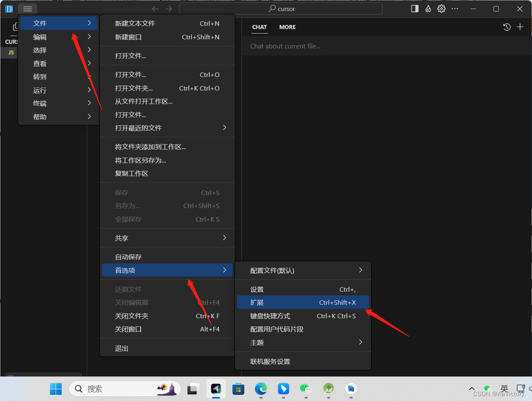Open the Settings gear in the title bar
This screenshot has width=532, height=401.
coord(441,9)
